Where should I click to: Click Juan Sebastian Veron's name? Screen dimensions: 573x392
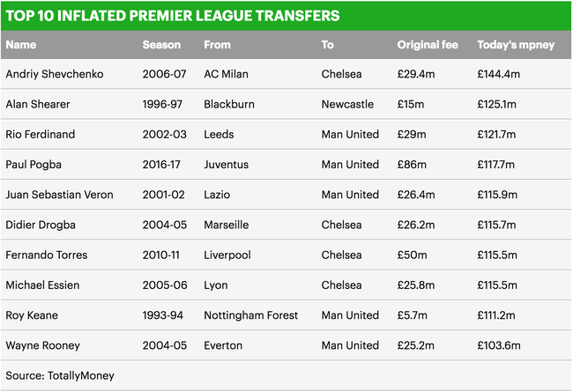(x=59, y=195)
